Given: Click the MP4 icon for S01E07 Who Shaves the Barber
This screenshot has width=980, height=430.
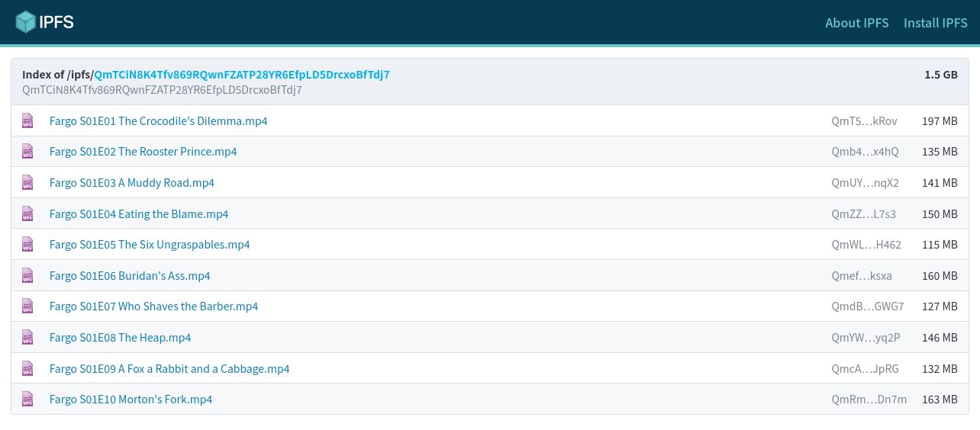Looking at the screenshot, I should coord(27,306).
